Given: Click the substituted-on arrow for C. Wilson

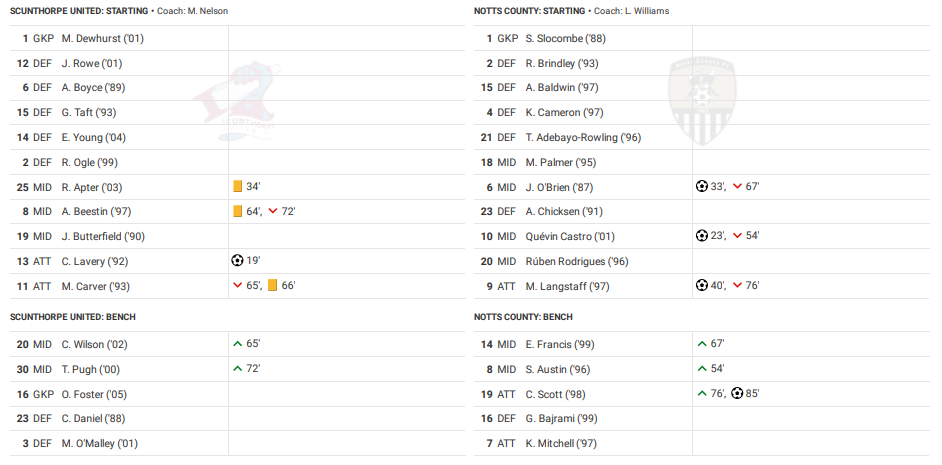Looking at the screenshot, I should (237, 344).
